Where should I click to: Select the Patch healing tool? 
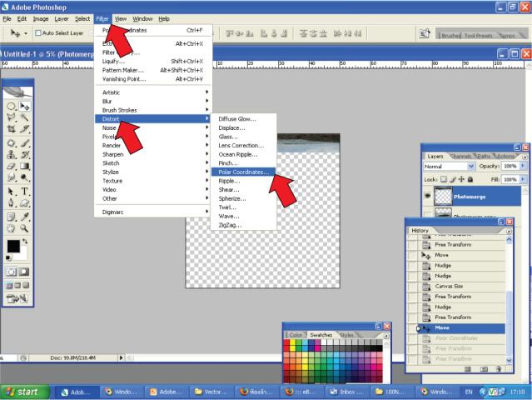point(11,143)
